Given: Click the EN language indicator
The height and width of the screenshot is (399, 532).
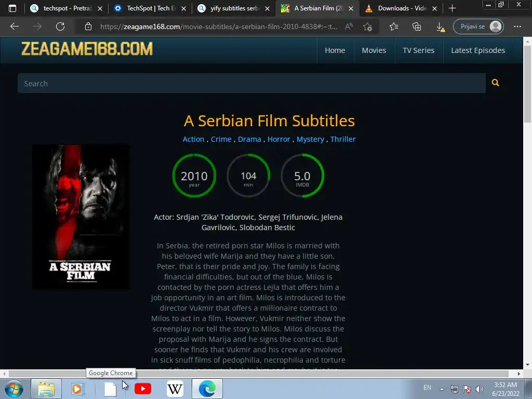Looking at the screenshot, I should [x=427, y=388].
